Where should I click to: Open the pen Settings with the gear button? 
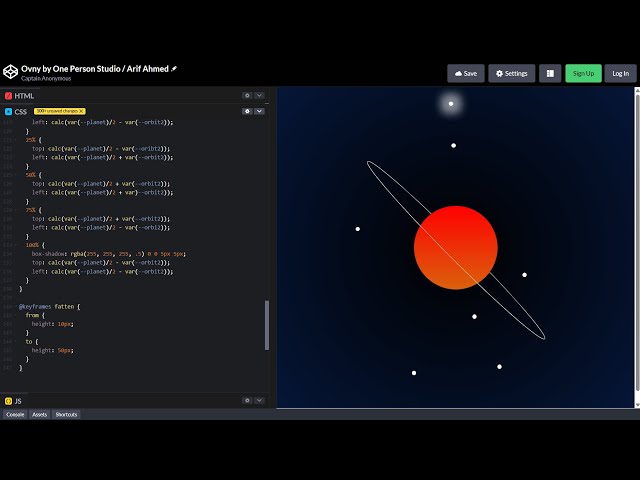pos(511,73)
